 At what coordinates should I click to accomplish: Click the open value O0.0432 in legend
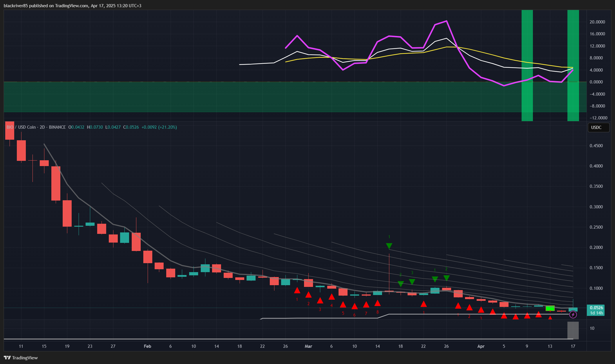coord(76,127)
